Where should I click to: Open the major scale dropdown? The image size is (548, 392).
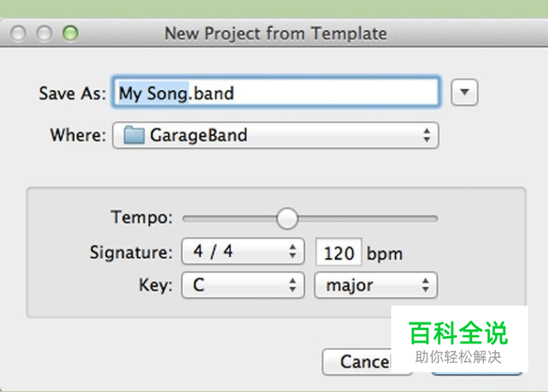[x=375, y=285]
